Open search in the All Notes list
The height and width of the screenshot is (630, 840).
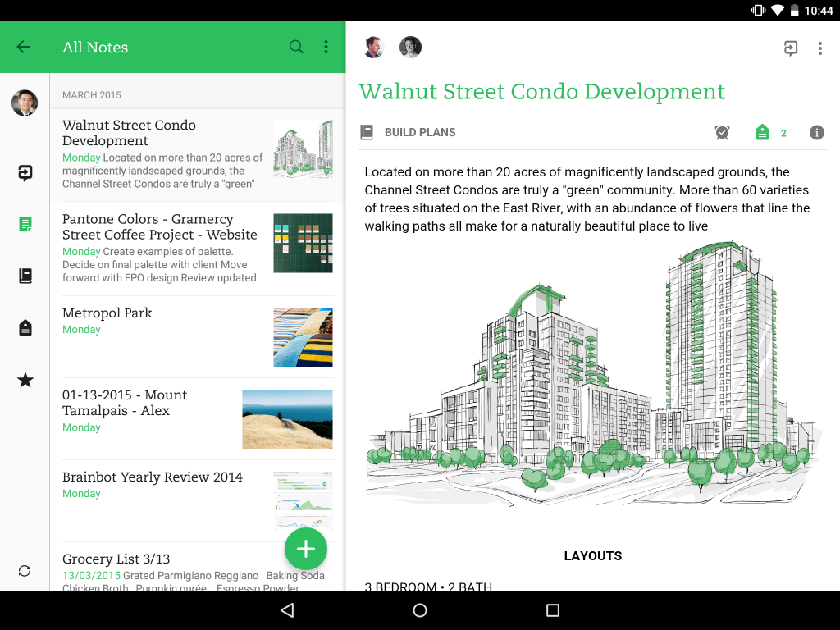click(296, 47)
